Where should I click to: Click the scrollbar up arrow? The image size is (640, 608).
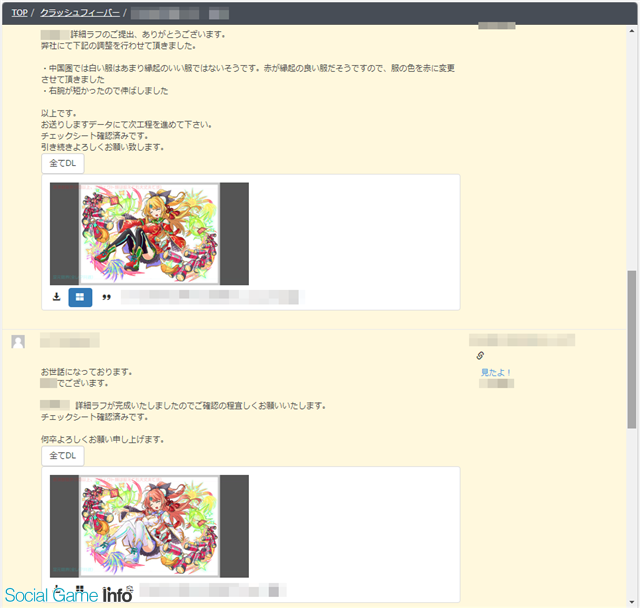click(632, 31)
